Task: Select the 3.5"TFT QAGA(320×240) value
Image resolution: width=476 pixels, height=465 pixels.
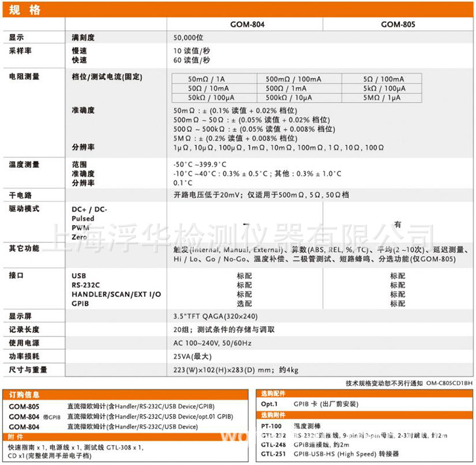Action: (215, 317)
